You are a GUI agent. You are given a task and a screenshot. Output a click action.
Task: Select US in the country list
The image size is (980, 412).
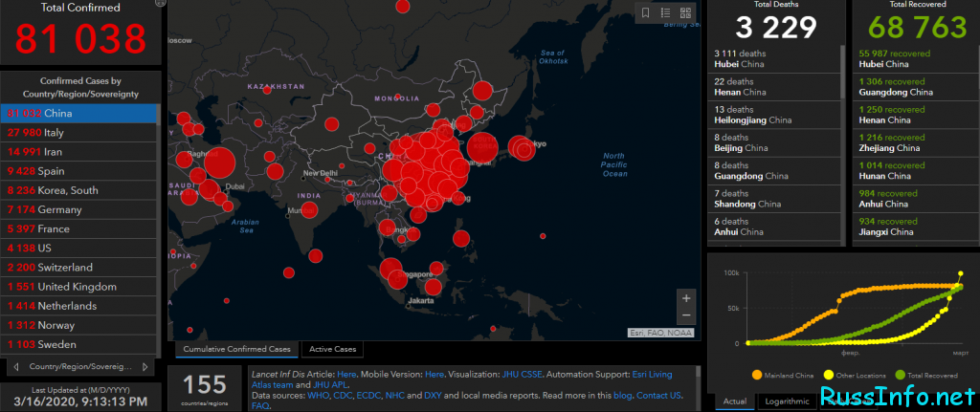[x=78, y=249]
